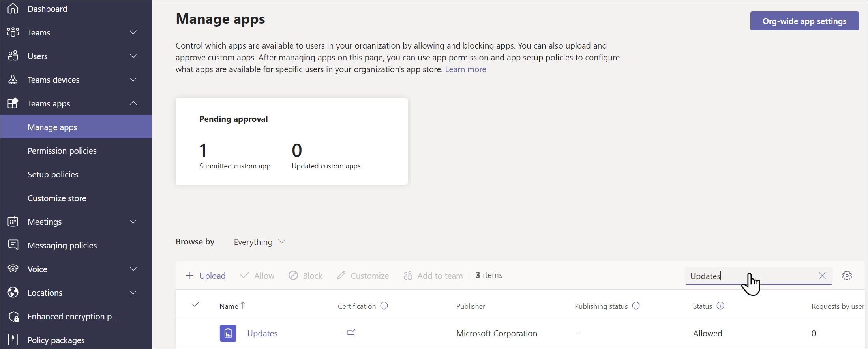Expand the Teams section chevron
Image resolution: width=868 pixels, height=349 pixels.
coord(133,32)
